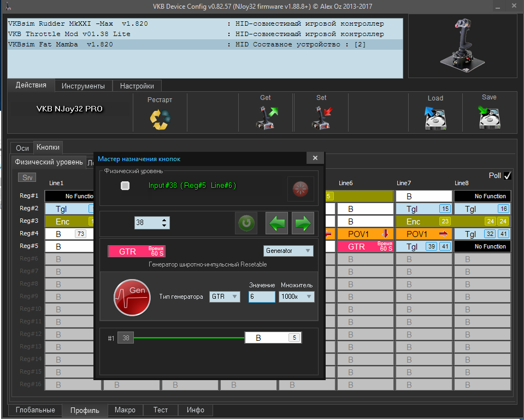Image resolution: width=524 pixels, height=420 pixels.
Task: Go to previous input with left arrow
Action: [276, 223]
